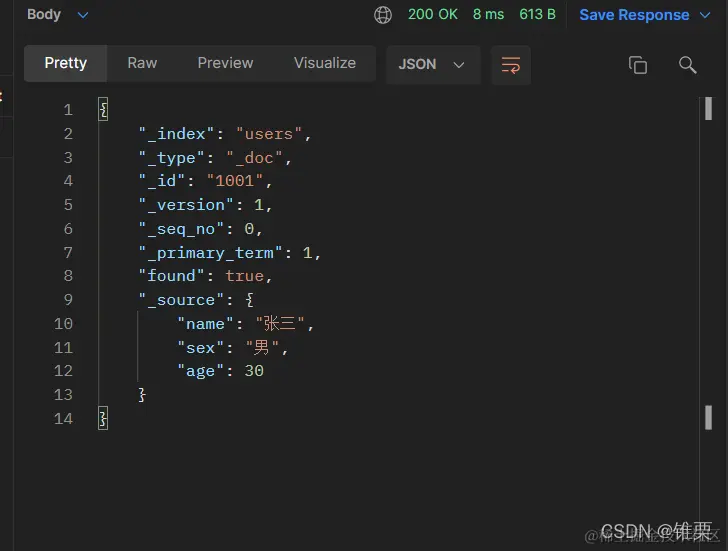Click the opening brace on line 1
This screenshot has height=551, width=728.
point(103,110)
